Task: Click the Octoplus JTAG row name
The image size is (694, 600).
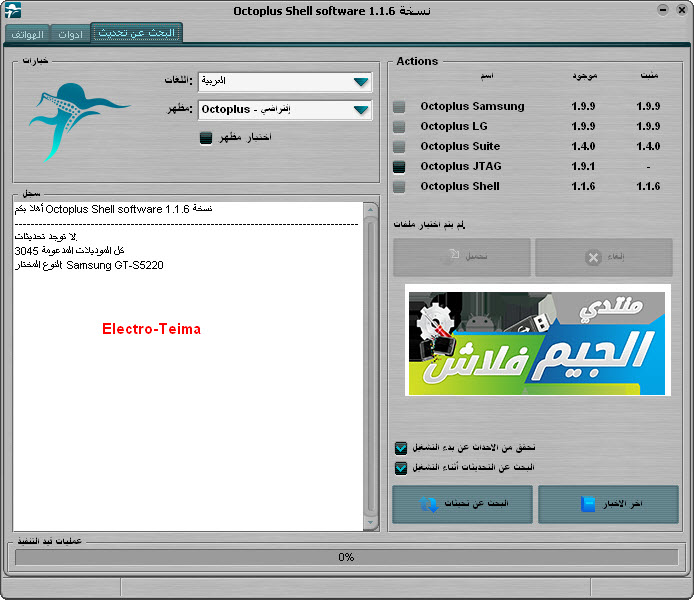Action: click(461, 166)
